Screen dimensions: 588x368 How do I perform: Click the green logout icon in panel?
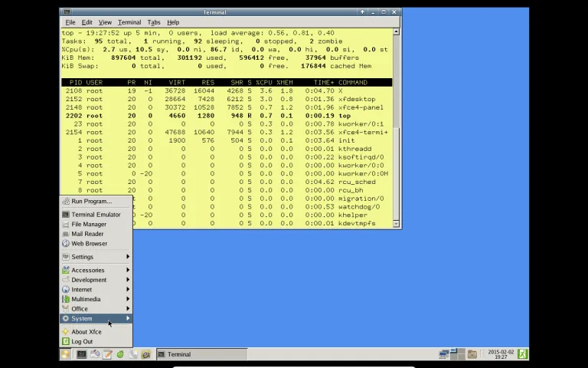pyautogui.click(x=523, y=353)
